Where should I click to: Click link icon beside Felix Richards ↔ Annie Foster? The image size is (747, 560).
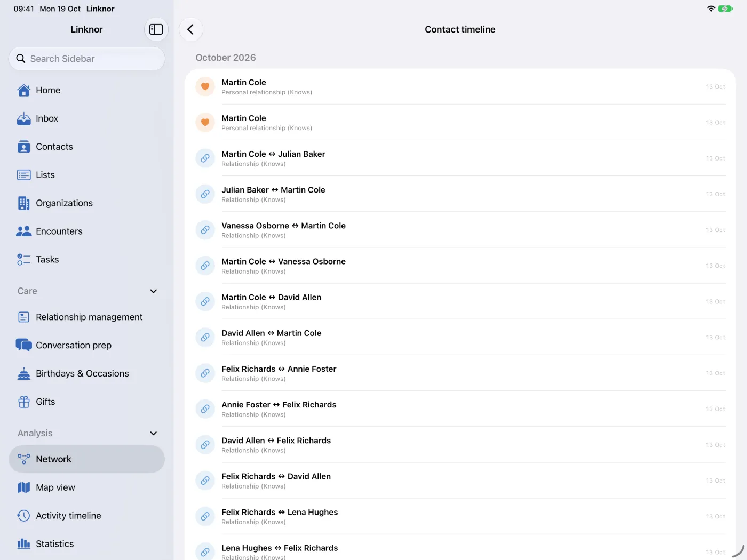pyautogui.click(x=205, y=373)
